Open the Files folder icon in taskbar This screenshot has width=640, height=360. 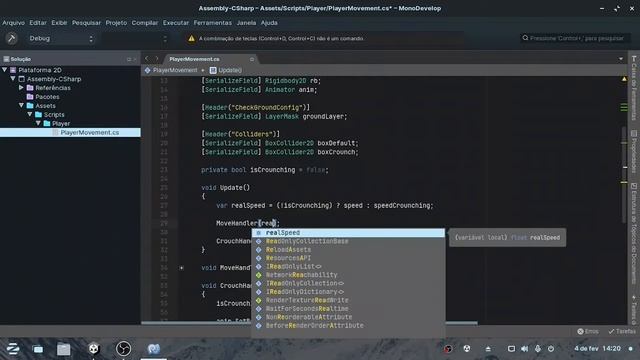63,349
